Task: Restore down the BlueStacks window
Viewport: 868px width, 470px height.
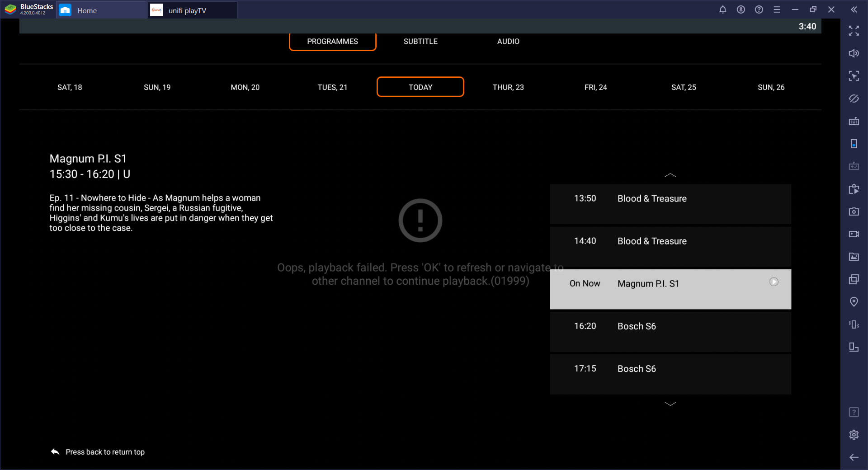Action: pyautogui.click(x=813, y=9)
